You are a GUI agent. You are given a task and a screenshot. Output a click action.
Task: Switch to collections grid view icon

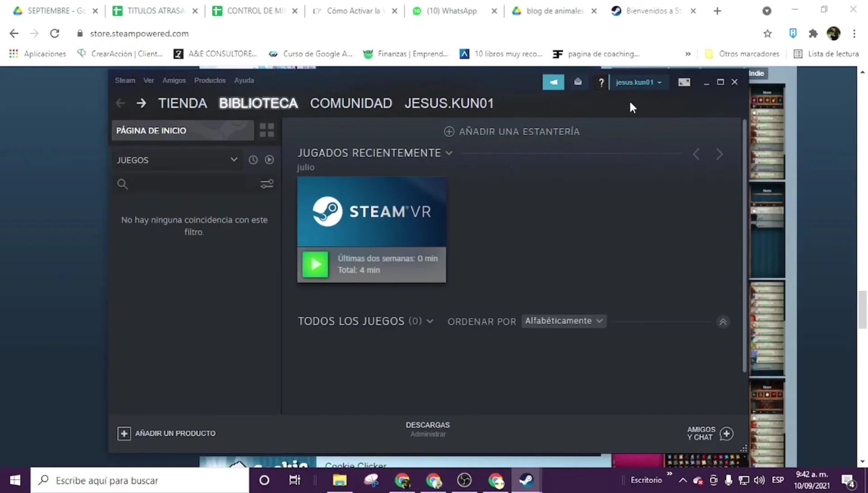click(x=267, y=130)
